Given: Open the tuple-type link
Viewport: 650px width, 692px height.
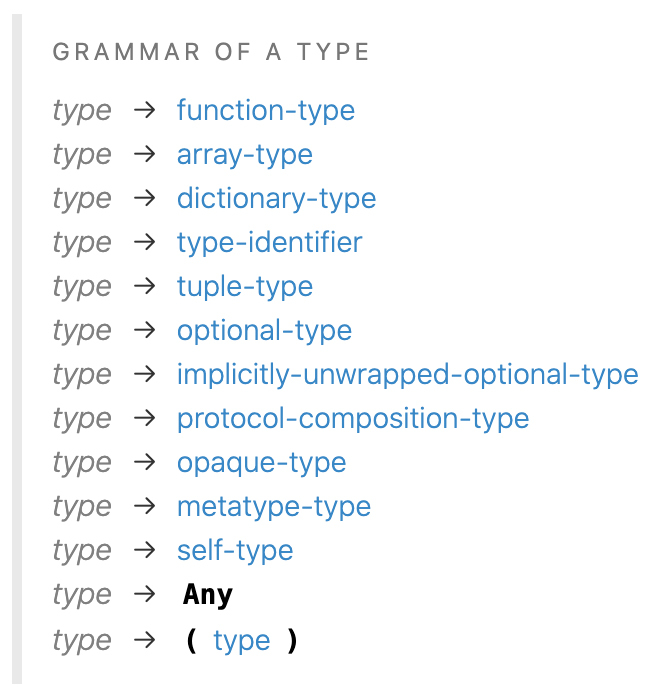Looking at the screenshot, I should (245, 286).
